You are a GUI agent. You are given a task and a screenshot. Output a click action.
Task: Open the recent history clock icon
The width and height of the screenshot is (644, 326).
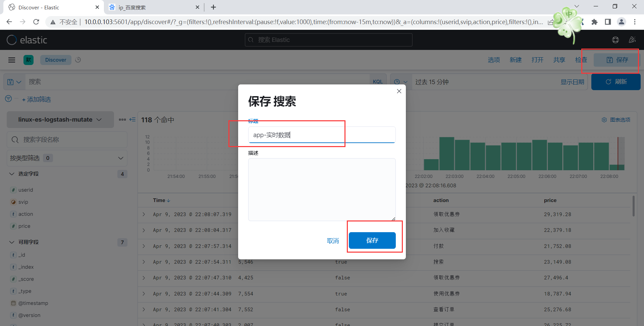coord(78,60)
